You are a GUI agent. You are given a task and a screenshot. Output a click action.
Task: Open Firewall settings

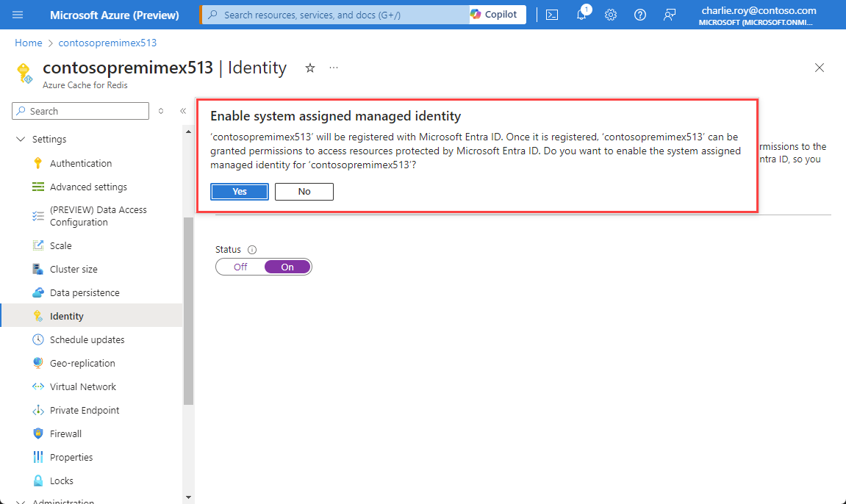coord(66,434)
